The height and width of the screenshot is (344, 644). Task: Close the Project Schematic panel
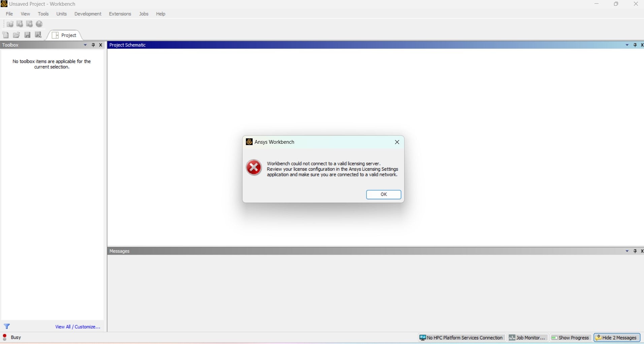point(642,45)
